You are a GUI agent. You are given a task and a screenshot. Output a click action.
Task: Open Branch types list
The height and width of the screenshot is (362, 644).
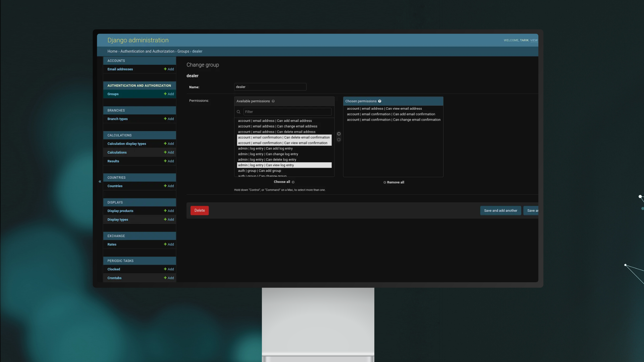117,119
